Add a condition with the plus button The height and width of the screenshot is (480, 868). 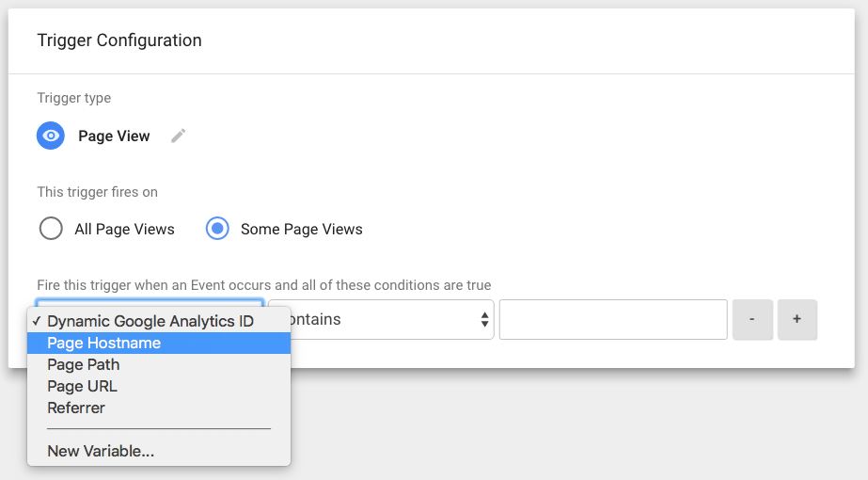(797, 319)
